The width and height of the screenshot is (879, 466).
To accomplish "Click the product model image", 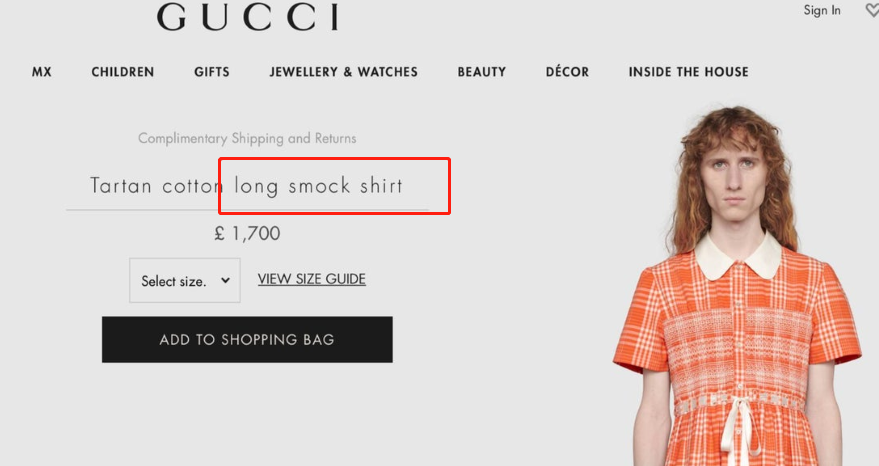I will [737, 286].
